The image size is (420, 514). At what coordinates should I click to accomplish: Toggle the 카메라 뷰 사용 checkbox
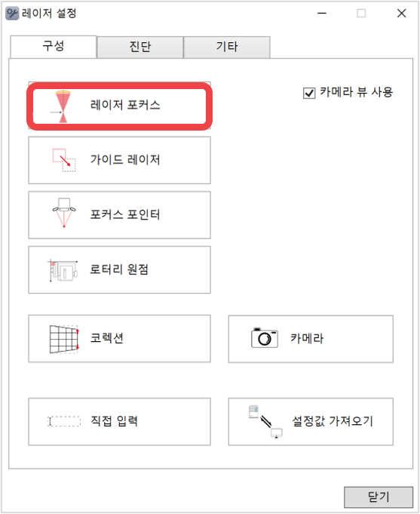(x=309, y=93)
